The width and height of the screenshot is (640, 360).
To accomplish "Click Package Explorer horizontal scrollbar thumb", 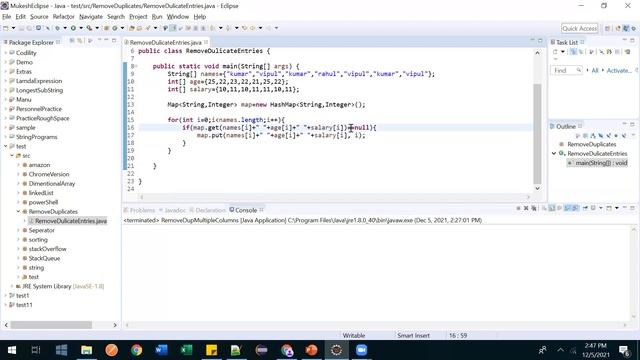I will pos(51,325).
